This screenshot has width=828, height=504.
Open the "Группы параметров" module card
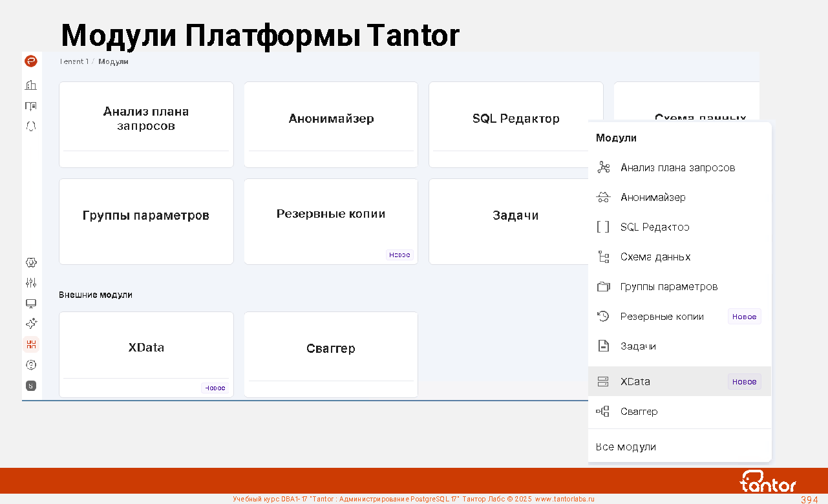(x=146, y=216)
